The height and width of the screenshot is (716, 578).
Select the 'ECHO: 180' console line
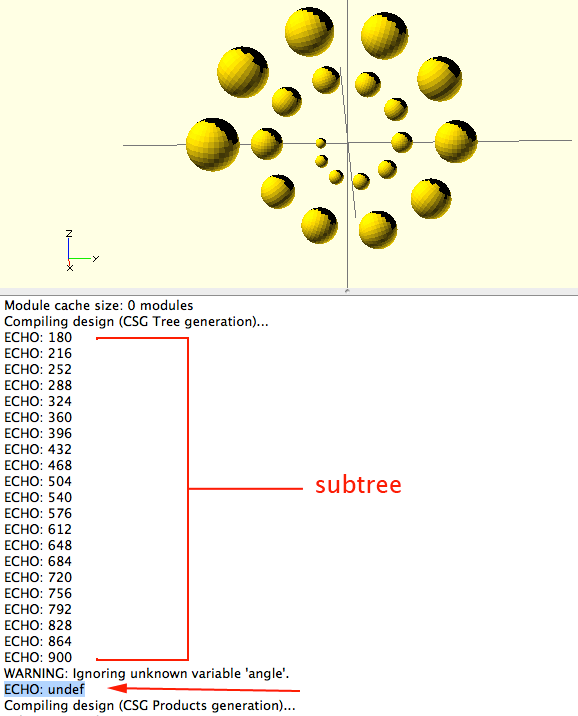38,337
